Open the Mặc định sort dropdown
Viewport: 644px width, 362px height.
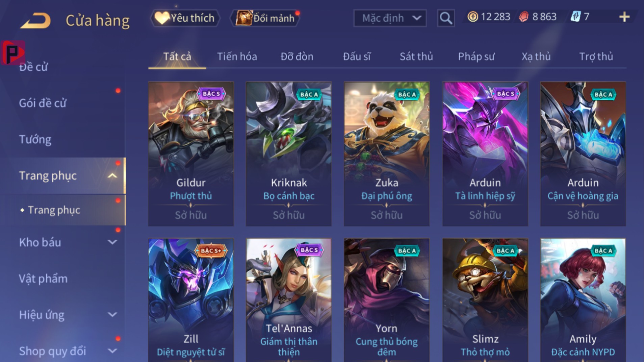click(390, 18)
